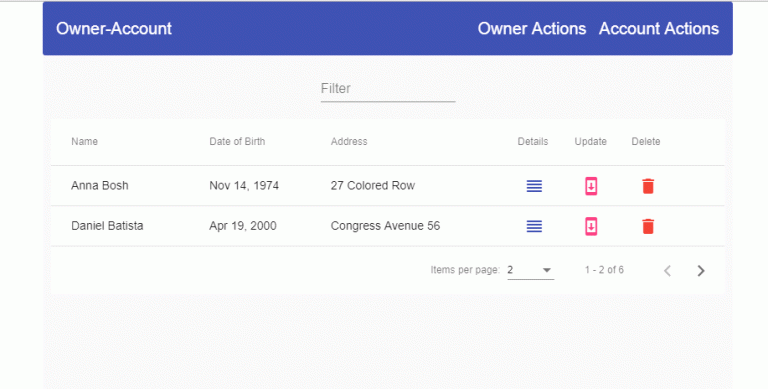Expand the Items per page dropdown
Viewport: 768px width, 389px height.
[530, 270]
